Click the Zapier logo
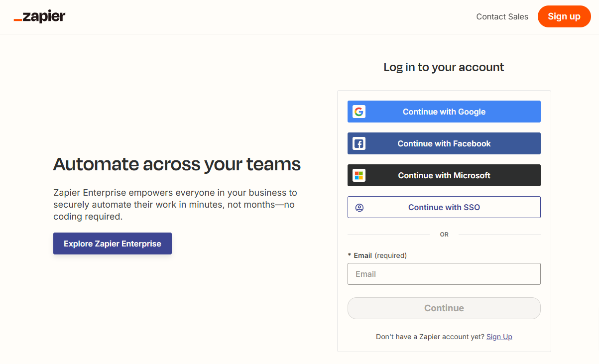This screenshot has height=364, width=599. [39, 17]
